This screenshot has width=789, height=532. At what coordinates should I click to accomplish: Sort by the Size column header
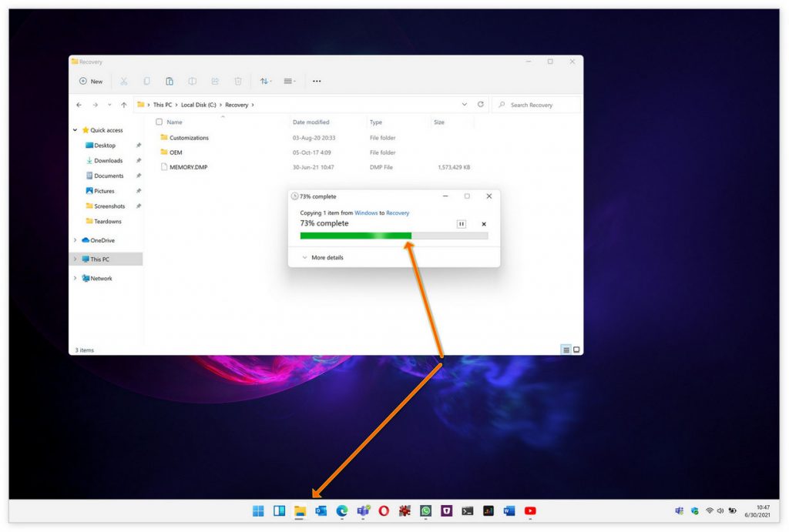(439, 122)
